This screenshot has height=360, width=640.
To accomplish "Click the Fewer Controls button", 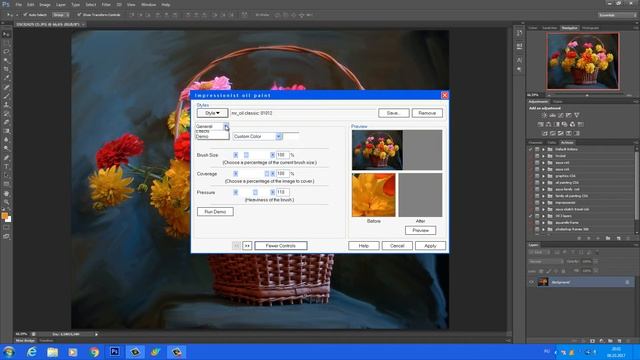I will click(x=280, y=246).
